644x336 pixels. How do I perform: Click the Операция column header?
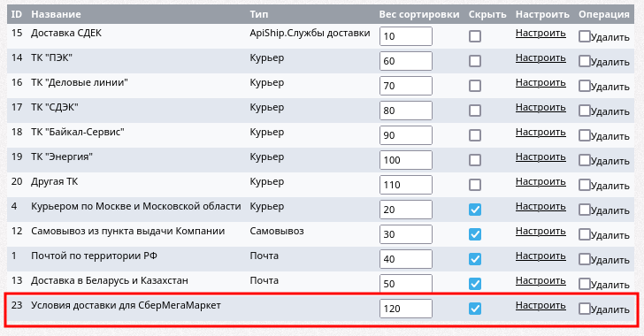click(x=603, y=14)
